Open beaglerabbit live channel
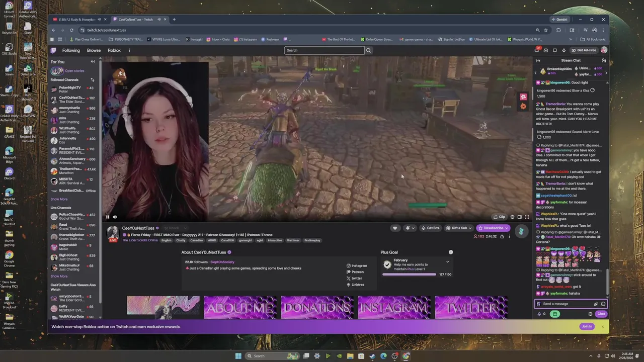This screenshot has height=362, width=644. coord(73,247)
